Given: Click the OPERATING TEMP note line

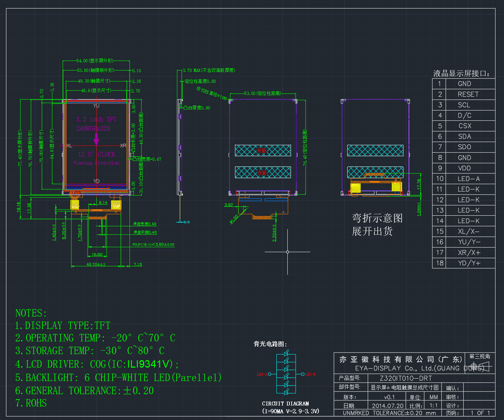Looking at the screenshot, I should (x=95, y=338).
